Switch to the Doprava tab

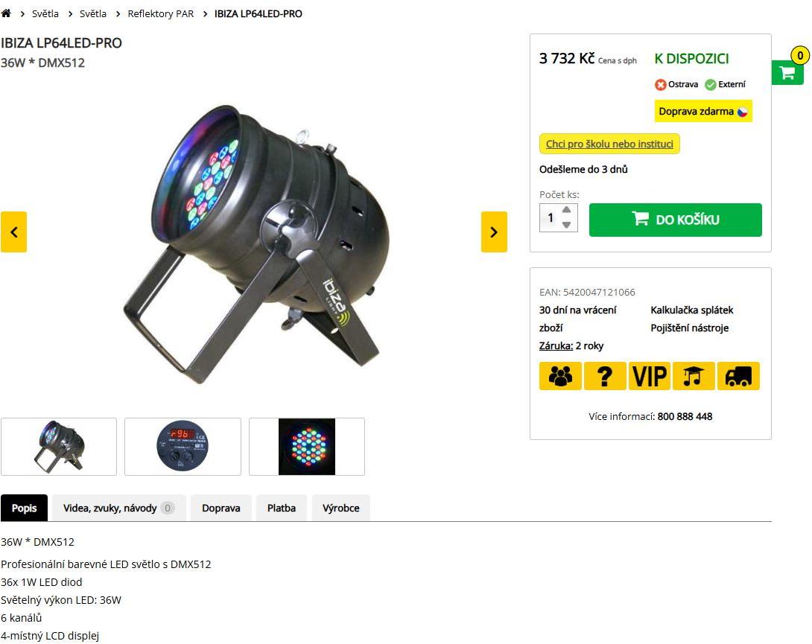point(221,508)
